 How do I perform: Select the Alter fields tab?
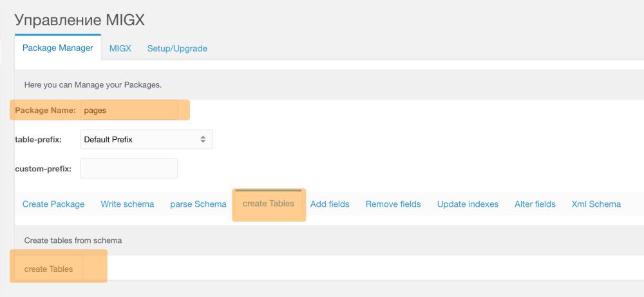tap(535, 204)
